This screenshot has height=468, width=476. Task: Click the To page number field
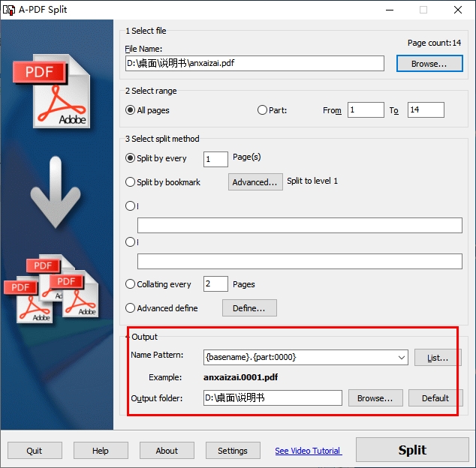426,109
